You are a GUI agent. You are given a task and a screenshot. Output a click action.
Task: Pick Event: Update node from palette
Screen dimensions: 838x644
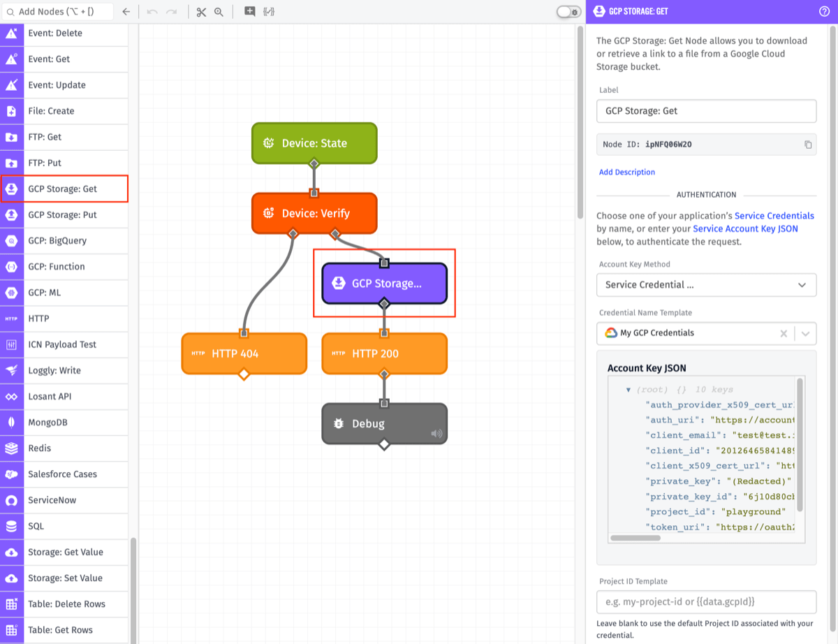click(64, 85)
